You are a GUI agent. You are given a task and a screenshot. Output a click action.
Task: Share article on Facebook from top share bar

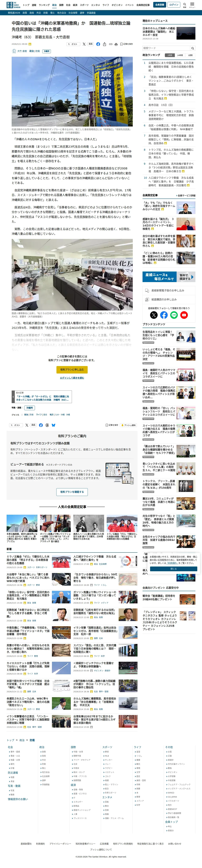pyautogui.click(x=98, y=44)
